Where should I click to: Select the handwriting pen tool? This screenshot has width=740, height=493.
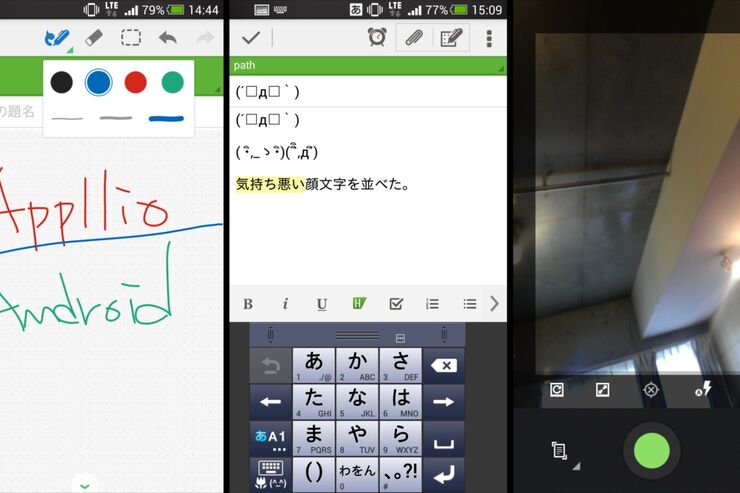coord(57,38)
